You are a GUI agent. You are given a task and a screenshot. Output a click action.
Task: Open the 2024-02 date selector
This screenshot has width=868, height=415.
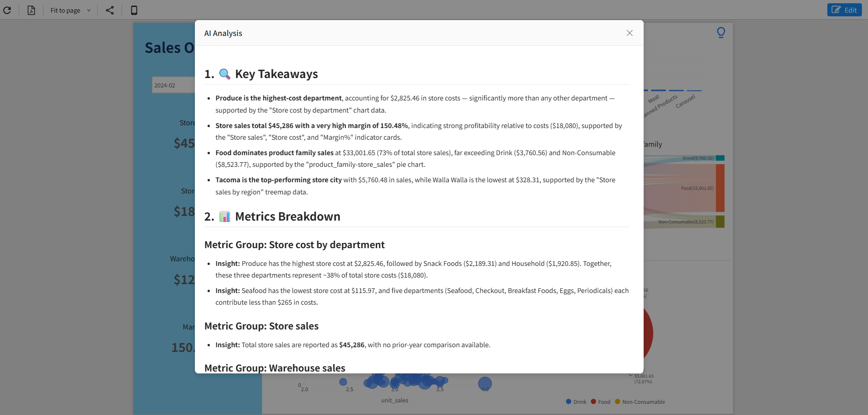173,85
